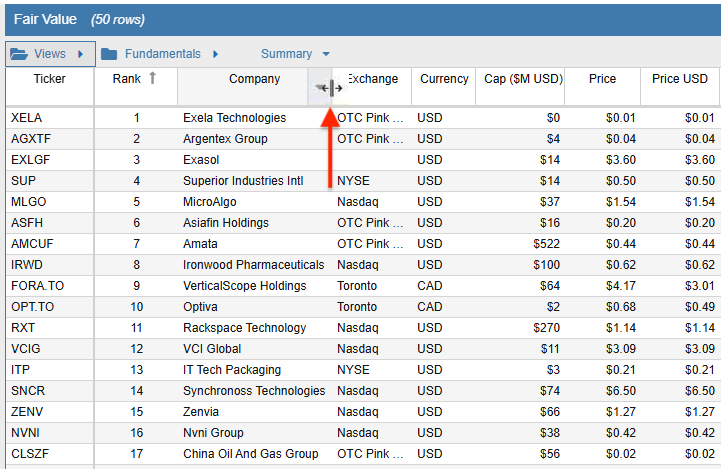Screen dimensions: 721x469
Task: Click the MicroAlgo company name
Action: click(x=210, y=202)
